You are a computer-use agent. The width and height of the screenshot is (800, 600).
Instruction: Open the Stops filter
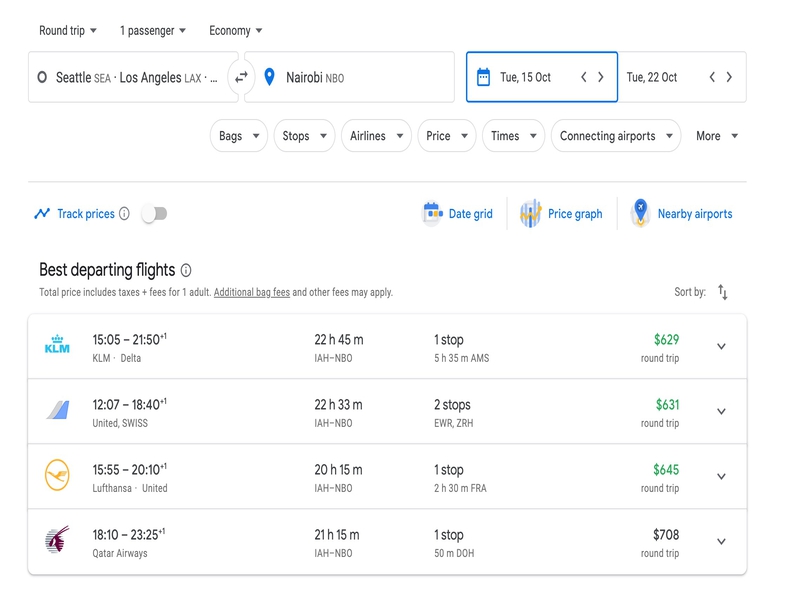(304, 136)
